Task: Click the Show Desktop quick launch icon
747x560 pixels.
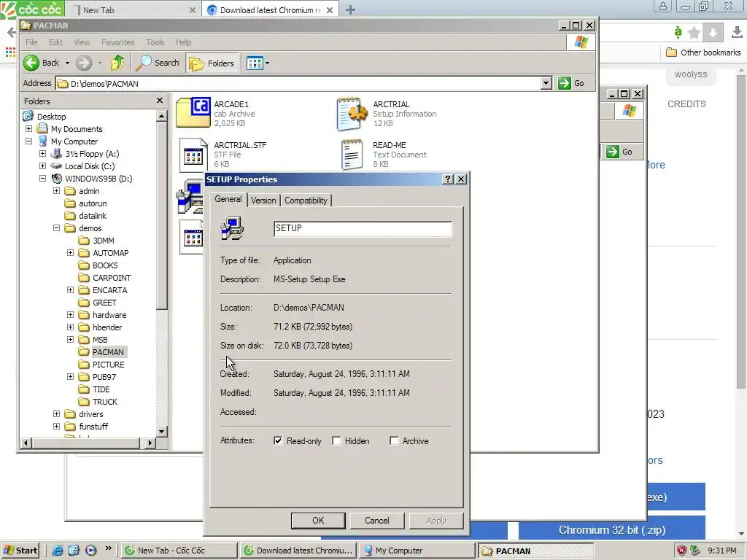Action: click(x=74, y=550)
